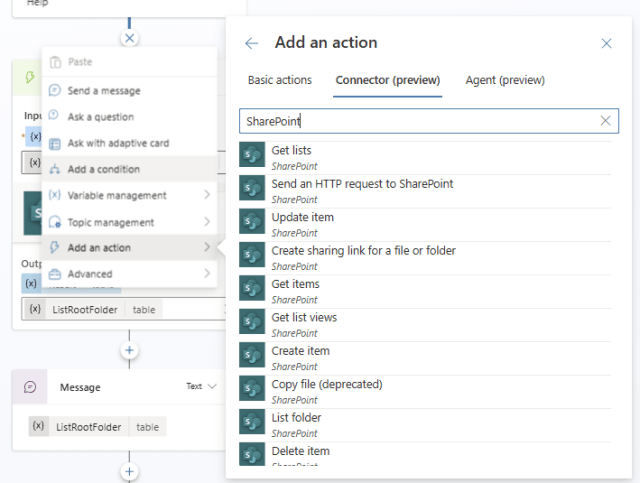Screen dimensions: 640x483
Task: Select the Connector (preview) tab
Action: 388,80
